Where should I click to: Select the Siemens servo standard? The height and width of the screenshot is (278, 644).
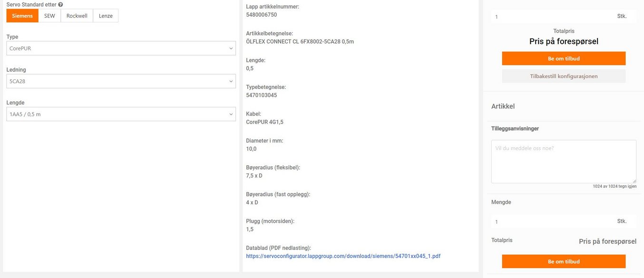pos(22,16)
